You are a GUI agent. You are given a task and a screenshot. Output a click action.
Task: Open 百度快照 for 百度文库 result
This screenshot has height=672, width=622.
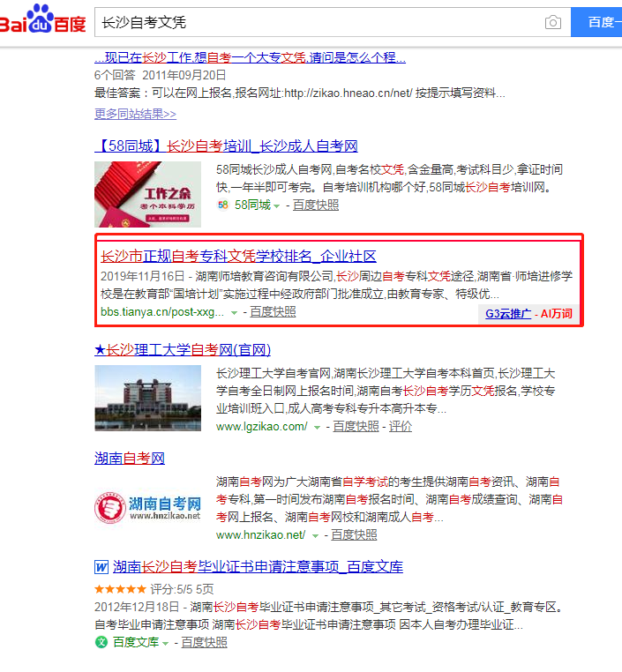click(204, 642)
